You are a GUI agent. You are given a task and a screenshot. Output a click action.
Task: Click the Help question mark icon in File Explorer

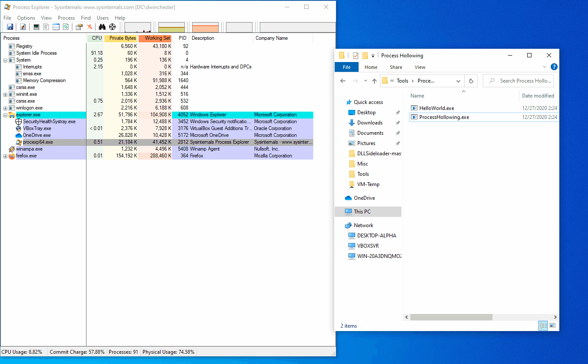click(554, 67)
